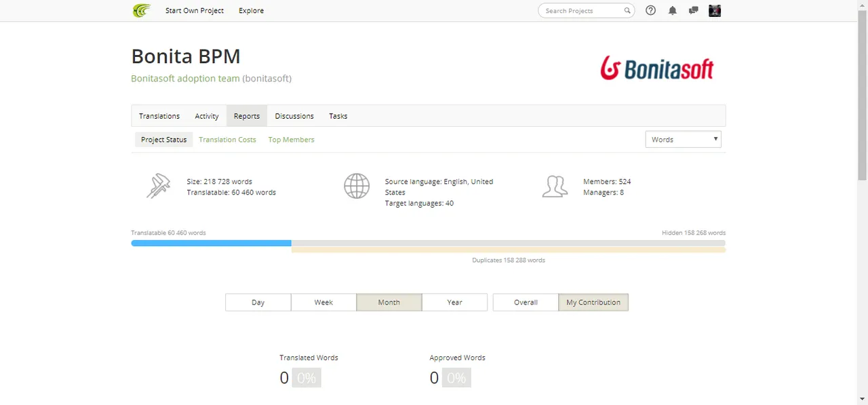The height and width of the screenshot is (405, 868).
Task: Click 'Translatable 60 460 words' bar label
Action: [168, 233]
